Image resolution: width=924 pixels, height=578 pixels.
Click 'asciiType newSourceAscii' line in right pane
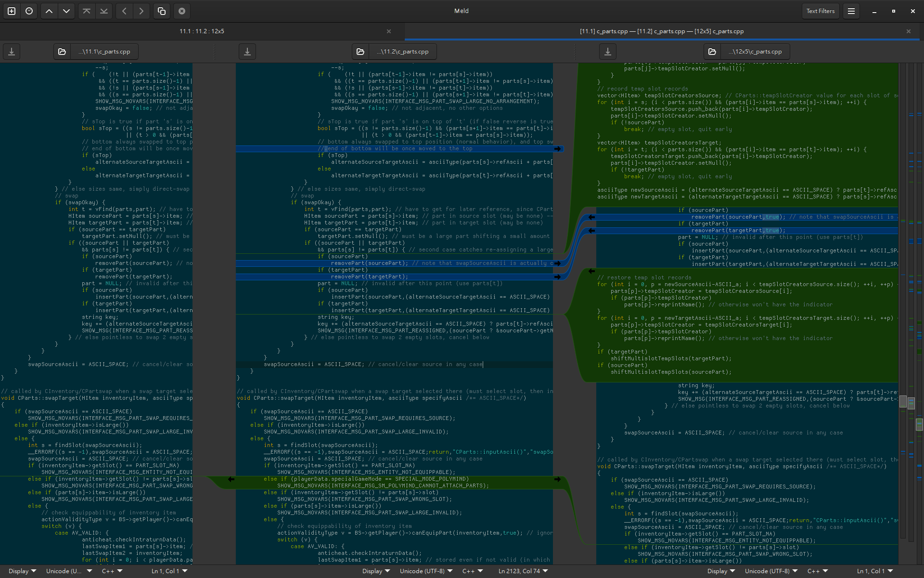click(747, 190)
